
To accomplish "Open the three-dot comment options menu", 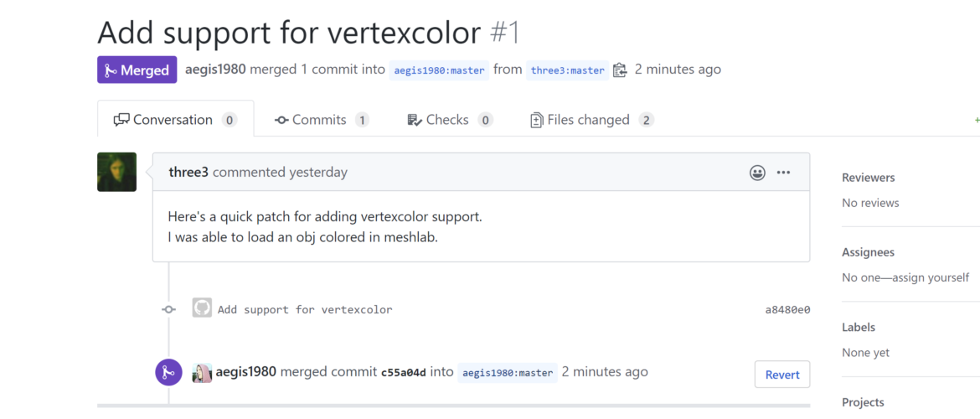I will point(783,173).
